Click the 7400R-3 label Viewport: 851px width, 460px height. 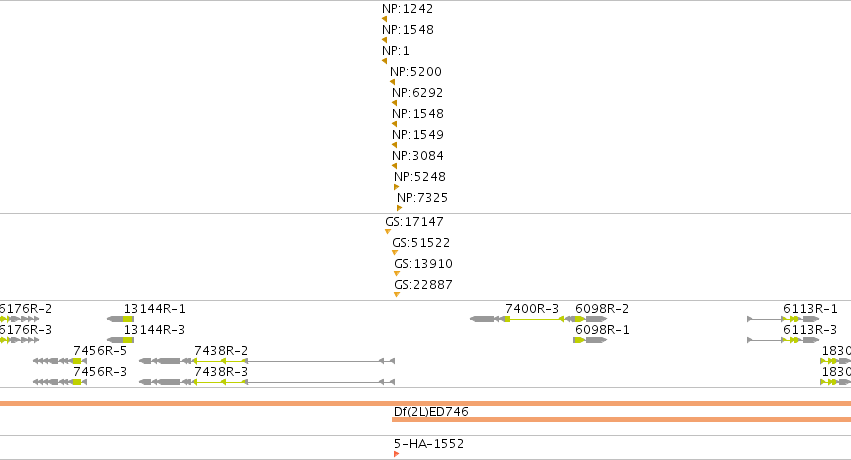(532, 309)
